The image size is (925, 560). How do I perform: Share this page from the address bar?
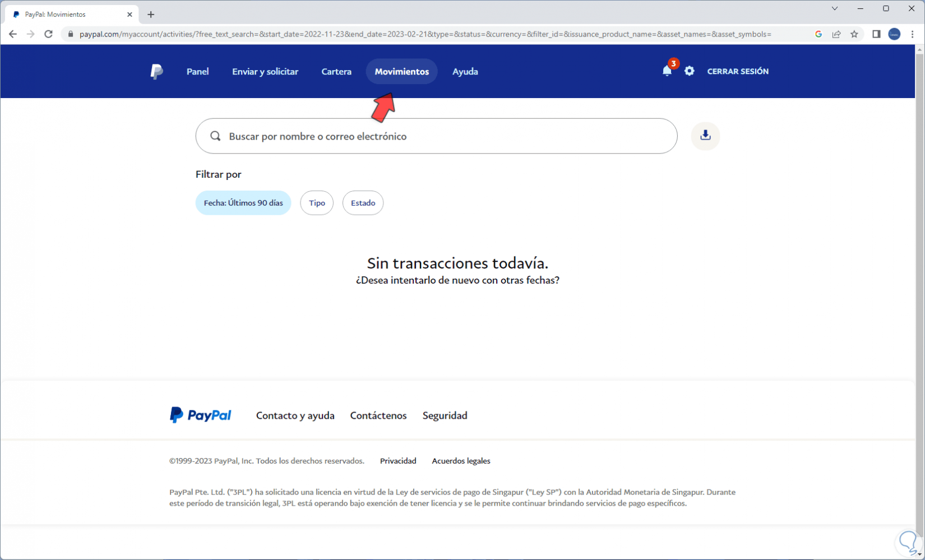tap(836, 34)
